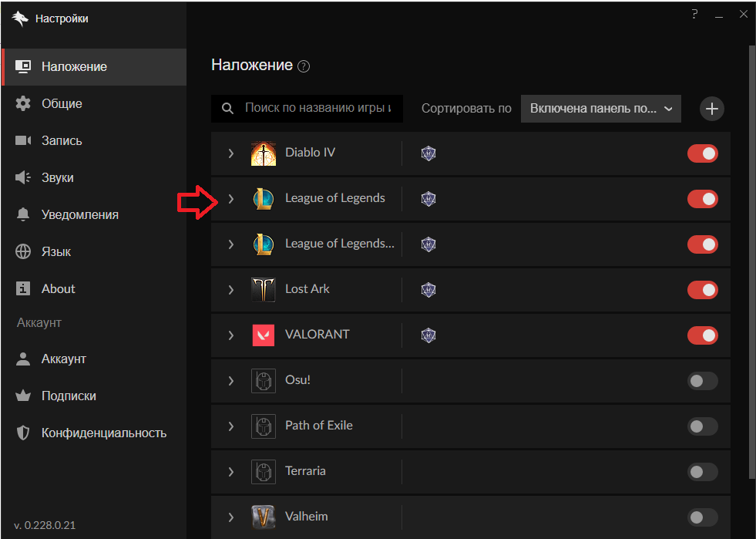
Task: Click the Terraria placeholder game icon
Action: click(264, 471)
